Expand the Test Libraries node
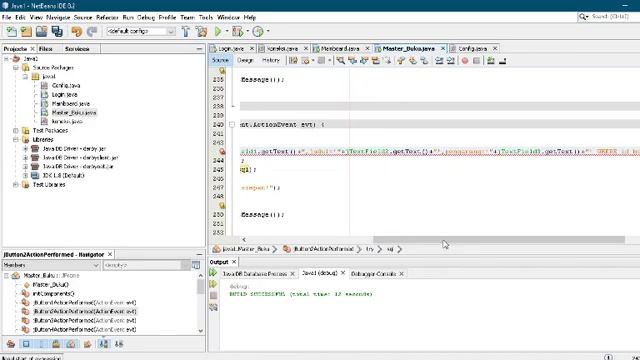This screenshot has height=360, width=640. (x=16, y=184)
